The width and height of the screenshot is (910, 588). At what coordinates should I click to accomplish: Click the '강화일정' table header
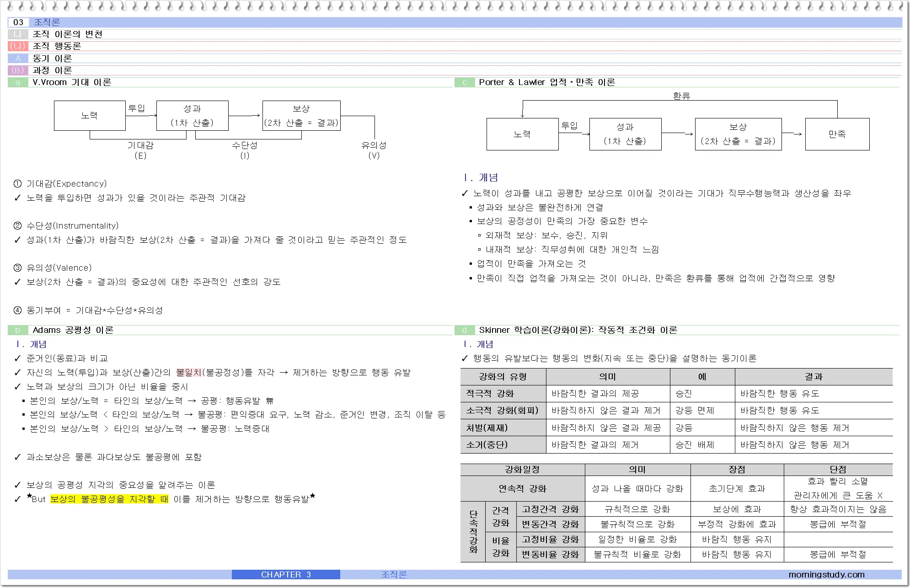pos(522,470)
